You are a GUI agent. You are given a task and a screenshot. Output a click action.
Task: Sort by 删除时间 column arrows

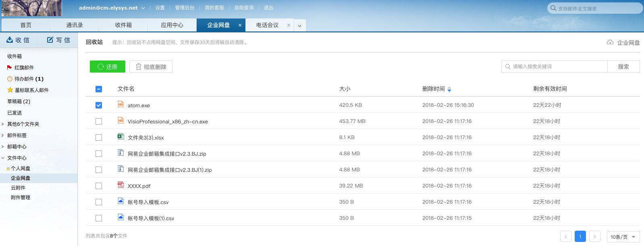(x=449, y=89)
